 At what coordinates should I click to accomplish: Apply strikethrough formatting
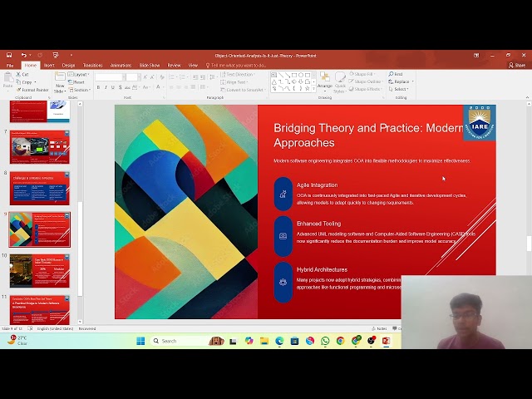[127, 87]
